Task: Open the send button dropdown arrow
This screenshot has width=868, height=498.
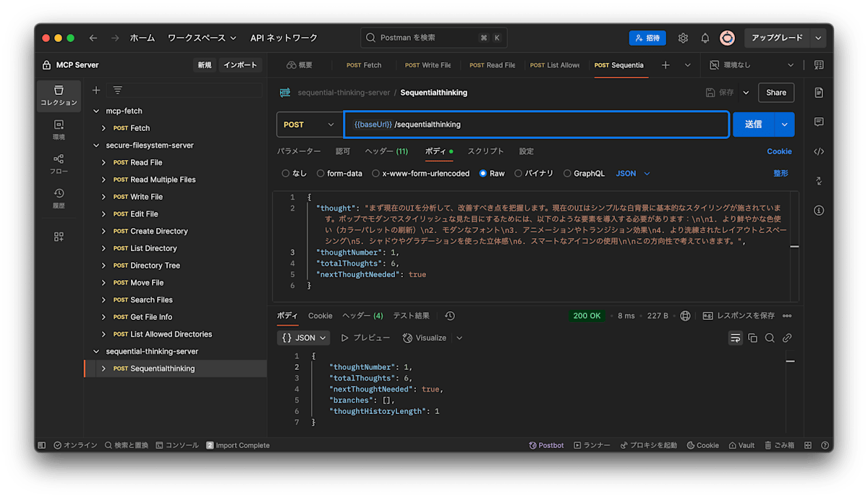Action: click(785, 124)
